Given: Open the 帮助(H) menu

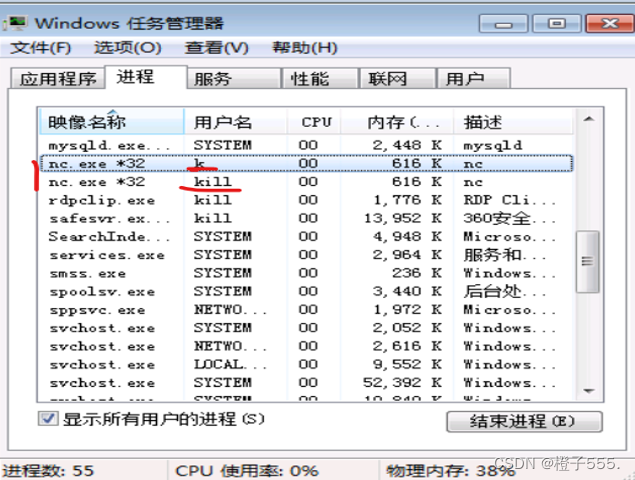Looking at the screenshot, I should pos(305,48).
